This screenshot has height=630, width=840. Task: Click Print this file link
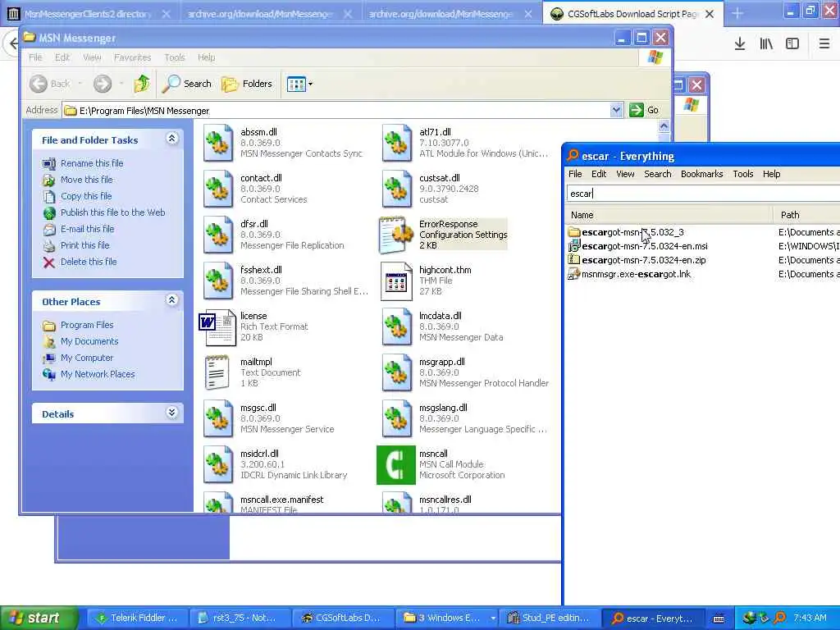(x=84, y=245)
